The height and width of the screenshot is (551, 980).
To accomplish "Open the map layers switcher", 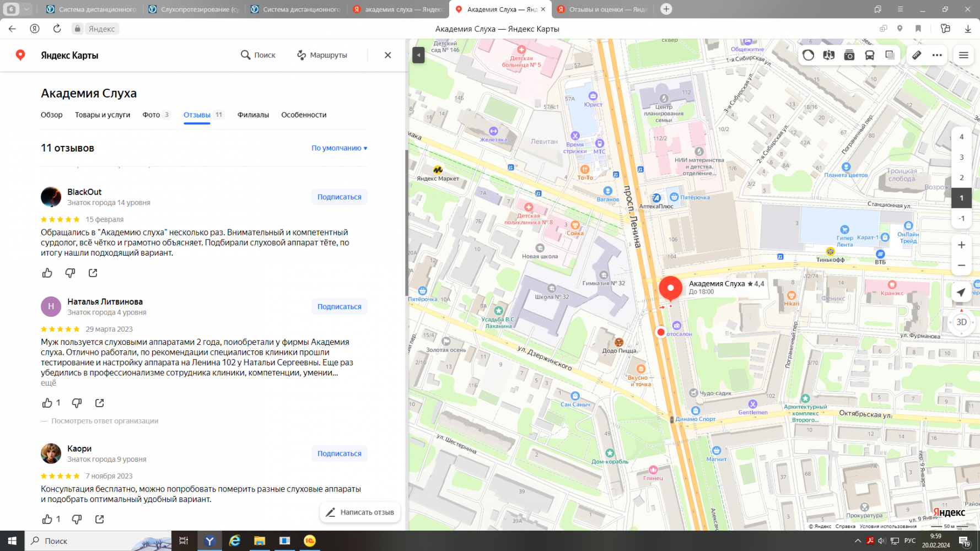I will pos(890,55).
